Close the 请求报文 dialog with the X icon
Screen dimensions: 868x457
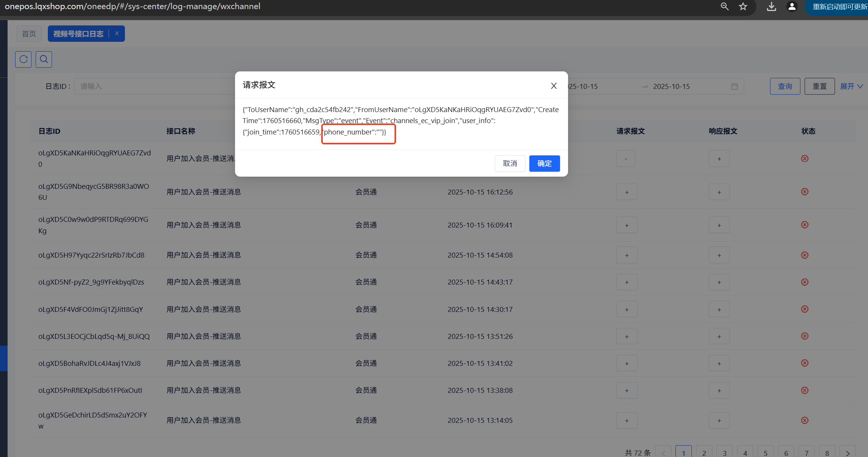(554, 86)
